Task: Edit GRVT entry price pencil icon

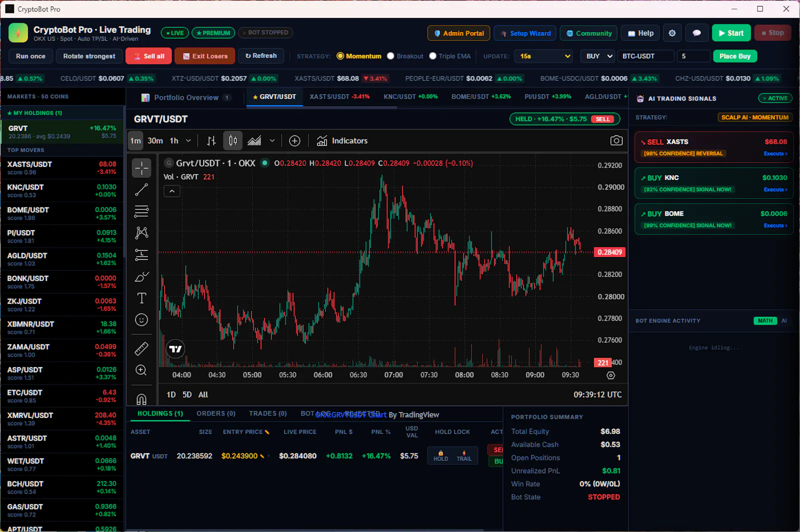Action: 261,456
